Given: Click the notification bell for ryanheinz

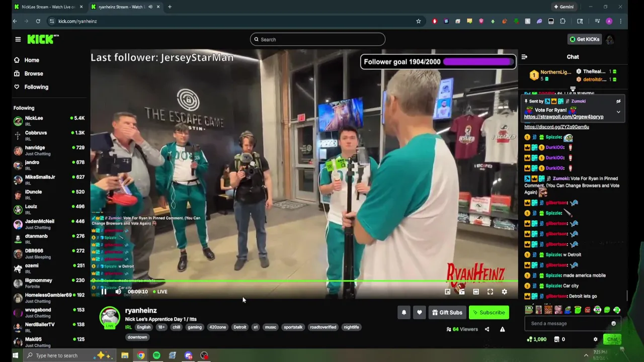Looking at the screenshot, I should [x=404, y=312].
